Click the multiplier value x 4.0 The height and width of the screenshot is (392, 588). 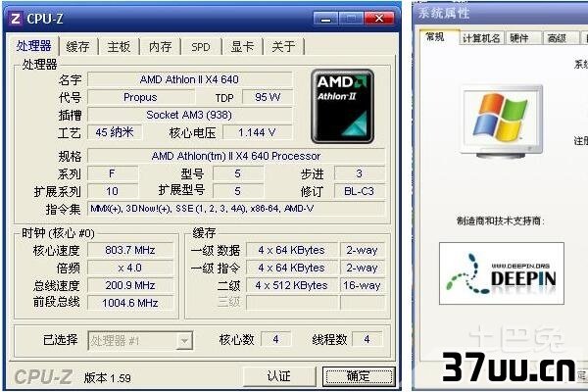[x=130, y=268]
